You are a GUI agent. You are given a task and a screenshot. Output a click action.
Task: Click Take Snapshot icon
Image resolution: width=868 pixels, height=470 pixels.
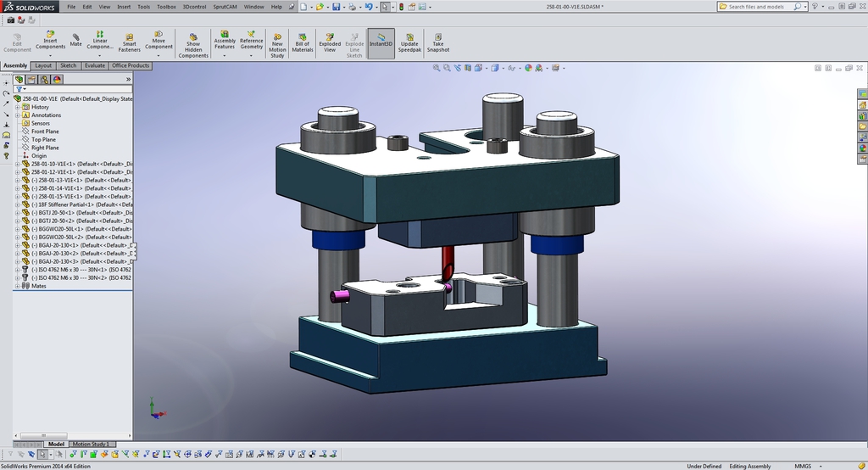438,42
